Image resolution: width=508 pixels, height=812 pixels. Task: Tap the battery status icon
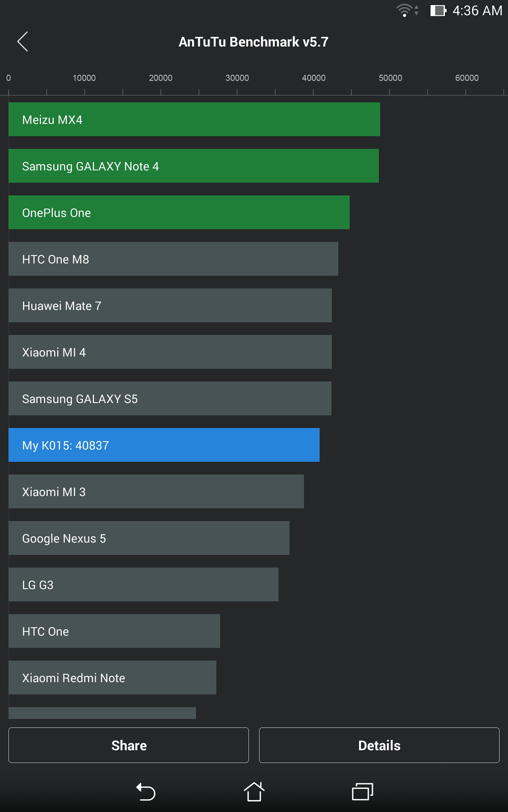pos(438,10)
